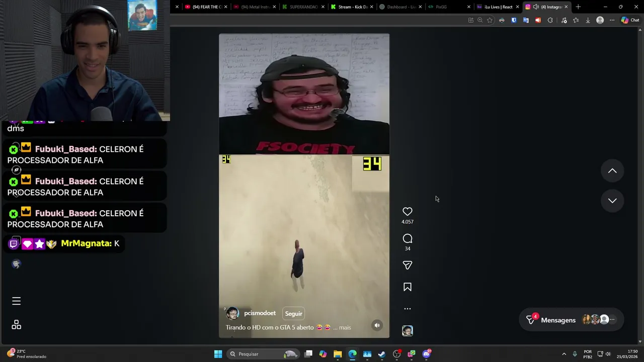
Task: Like the reel with the heart icon
Action: [408, 212]
